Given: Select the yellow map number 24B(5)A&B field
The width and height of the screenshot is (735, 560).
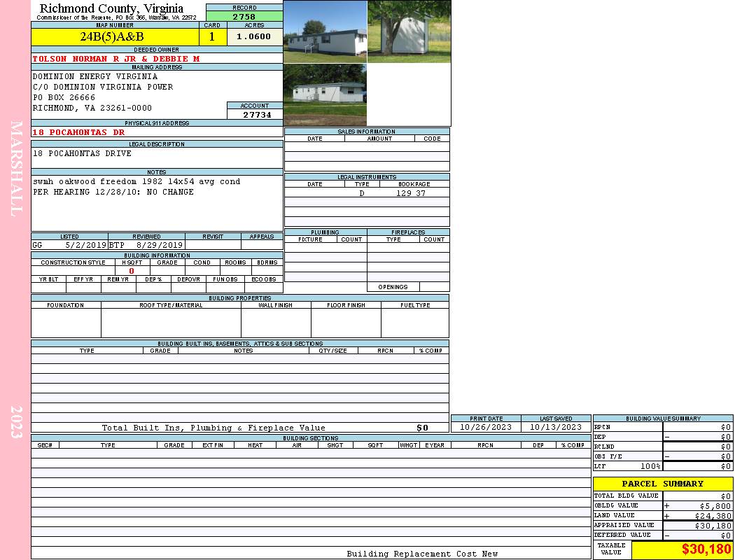Looking at the screenshot, I should [x=115, y=37].
